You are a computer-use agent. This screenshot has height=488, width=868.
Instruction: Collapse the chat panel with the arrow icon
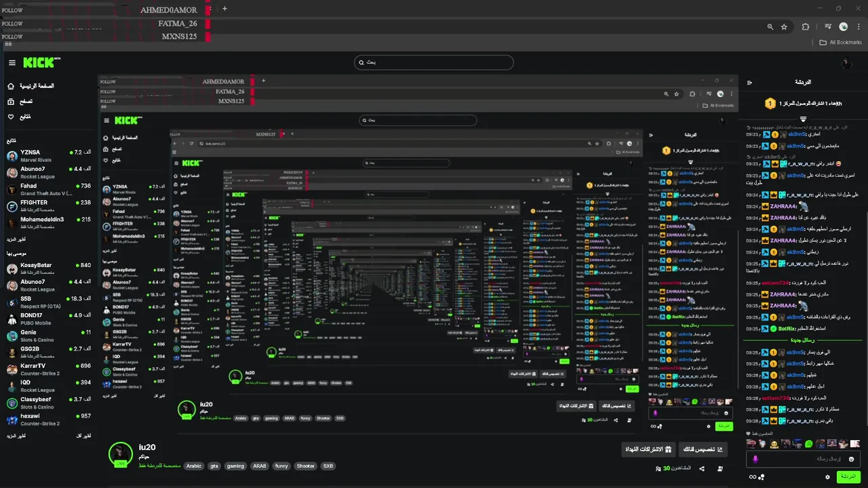[x=749, y=83]
